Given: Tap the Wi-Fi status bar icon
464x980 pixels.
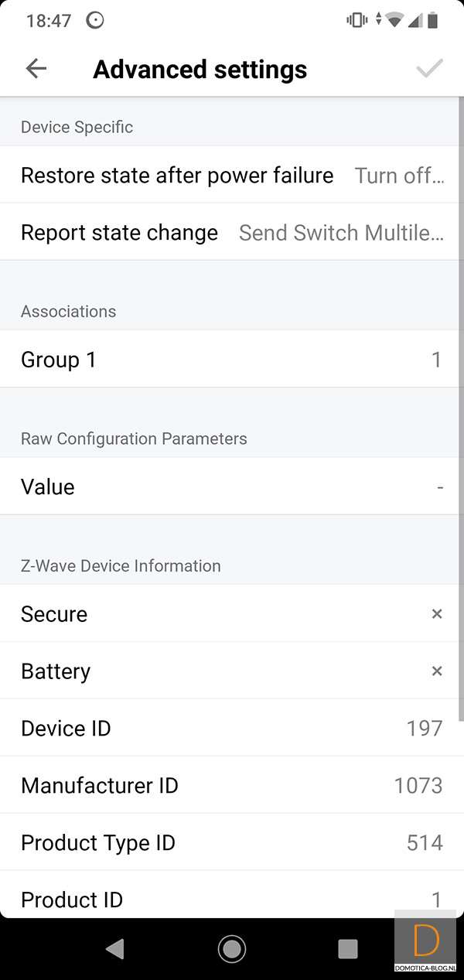Looking at the screenshot, I should pos(395,21).
